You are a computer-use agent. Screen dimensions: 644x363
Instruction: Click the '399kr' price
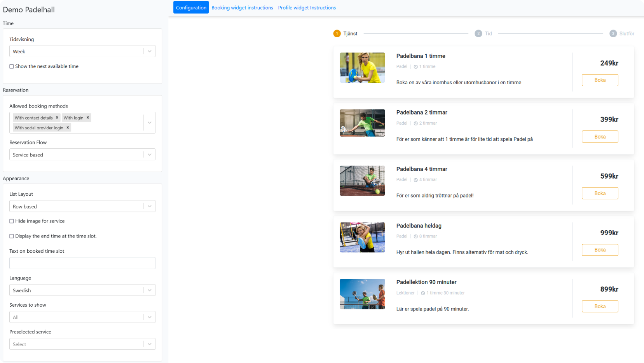pyautogui.click(x=609, y=120)
